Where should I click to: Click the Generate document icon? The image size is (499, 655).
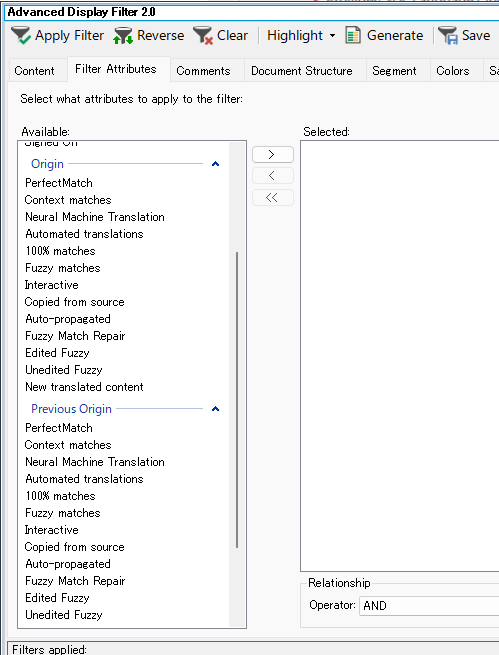tap(353, 36)
